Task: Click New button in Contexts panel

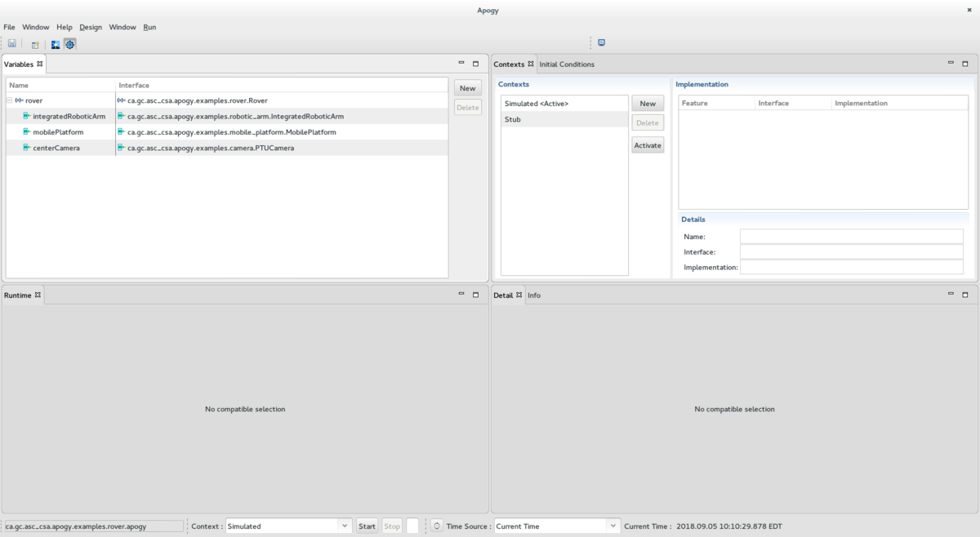Action: 648,104
